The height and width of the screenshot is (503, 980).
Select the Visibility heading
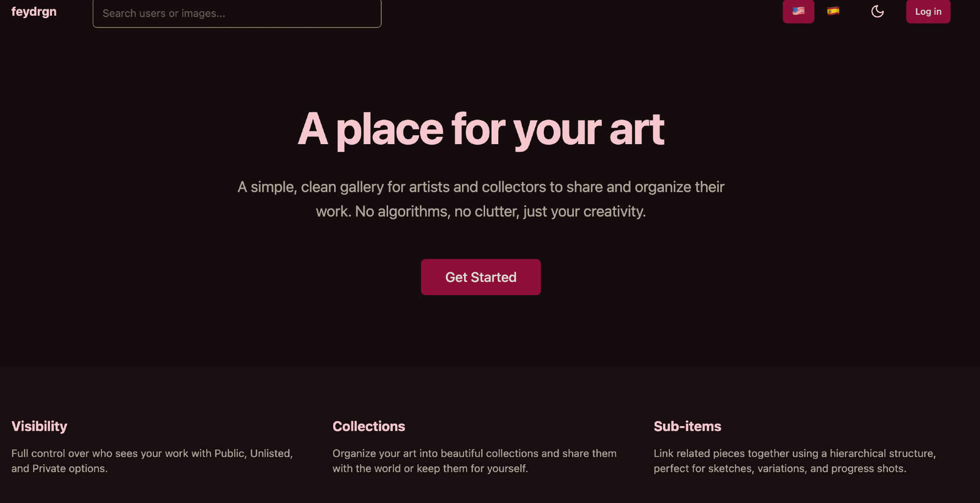pyautogui.click(x=39, y=426)
